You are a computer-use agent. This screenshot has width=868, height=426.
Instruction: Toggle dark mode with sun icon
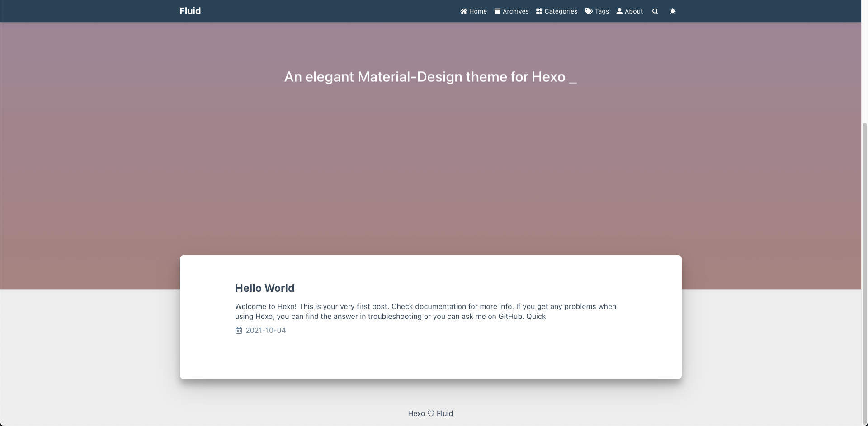pyautogui.click(x=673, y=11)
